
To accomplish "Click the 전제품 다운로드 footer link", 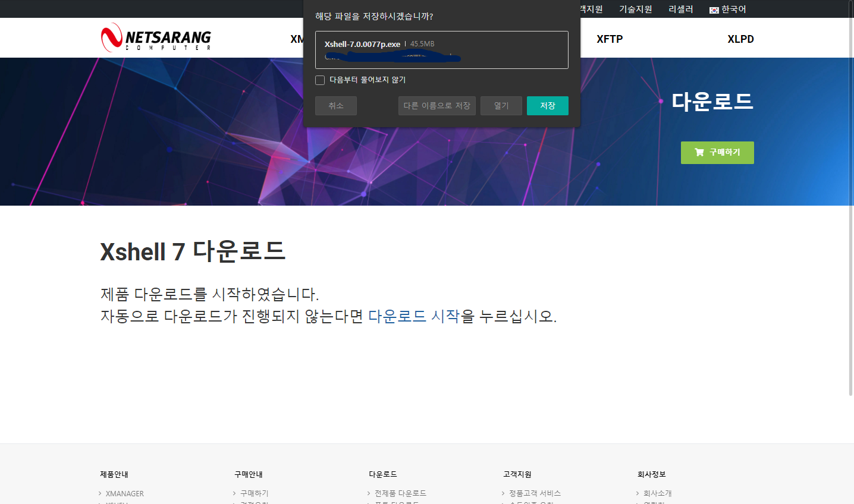I will point(400,493).
